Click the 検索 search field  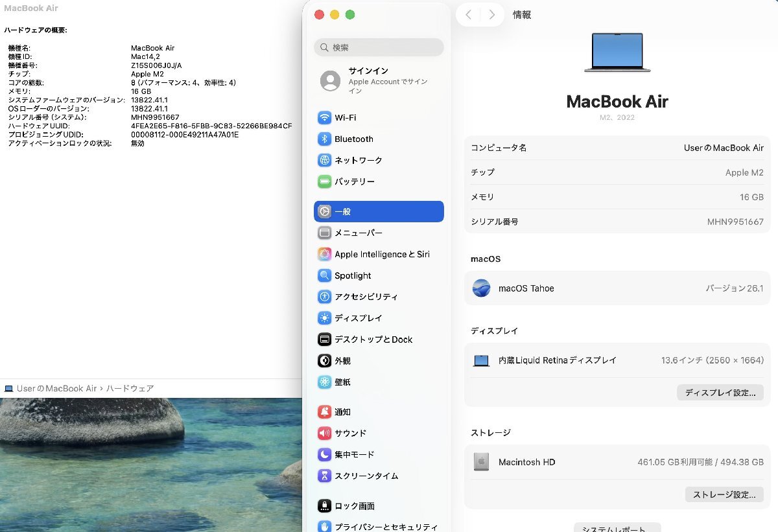[379, 47]
